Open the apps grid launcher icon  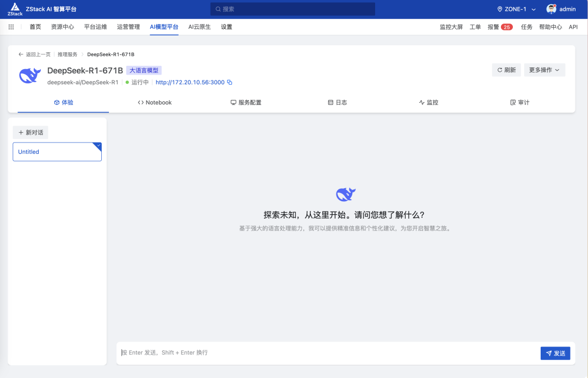tap(11, 27)
